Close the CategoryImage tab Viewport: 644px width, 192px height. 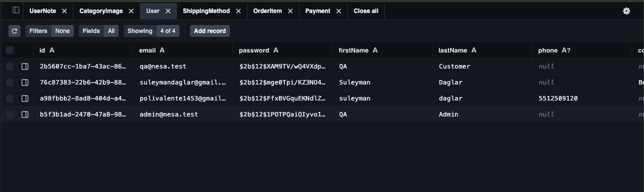(x=131, y=10)
